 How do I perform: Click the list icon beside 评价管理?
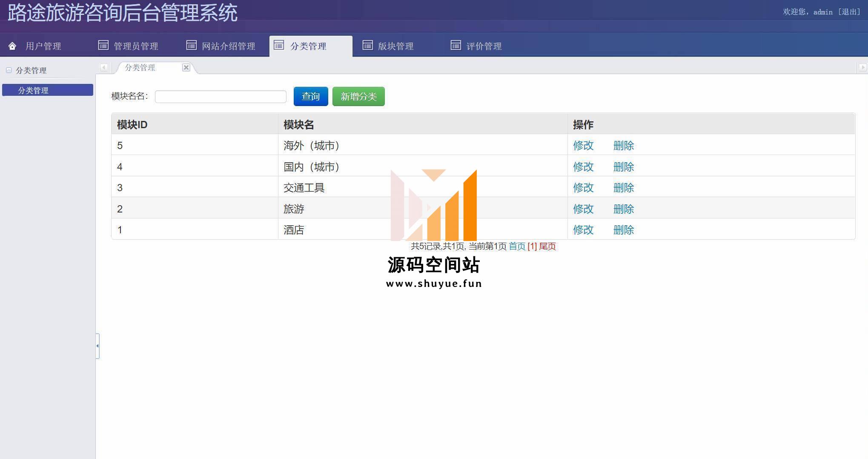tap(456, 45)
